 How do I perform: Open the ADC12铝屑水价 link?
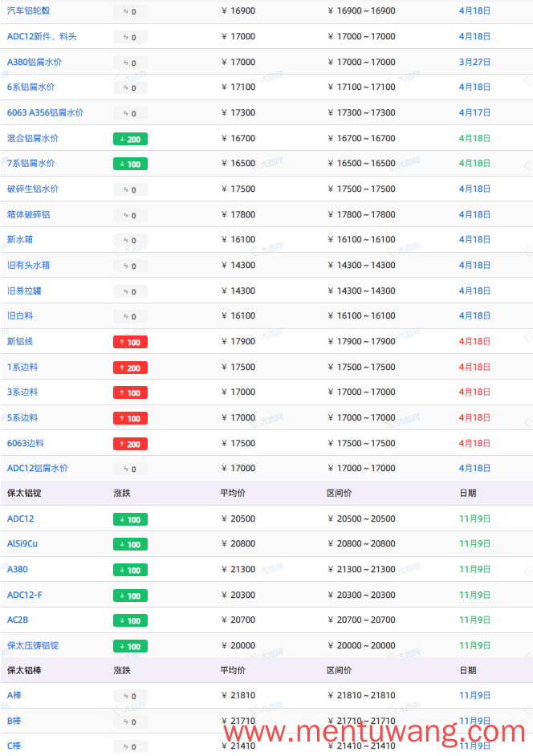[38, 468]
